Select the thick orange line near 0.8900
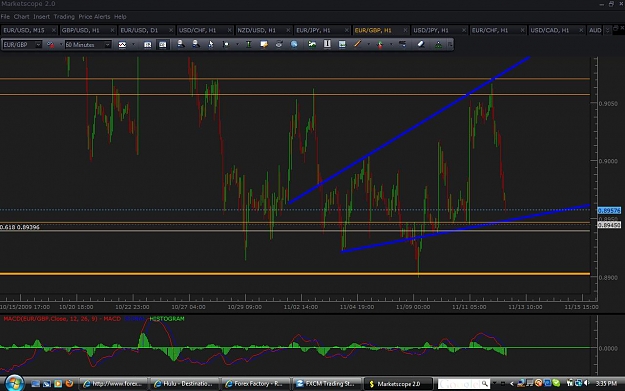Image resolution: width=625 pixels, height=391 pixels. [295, 274]
